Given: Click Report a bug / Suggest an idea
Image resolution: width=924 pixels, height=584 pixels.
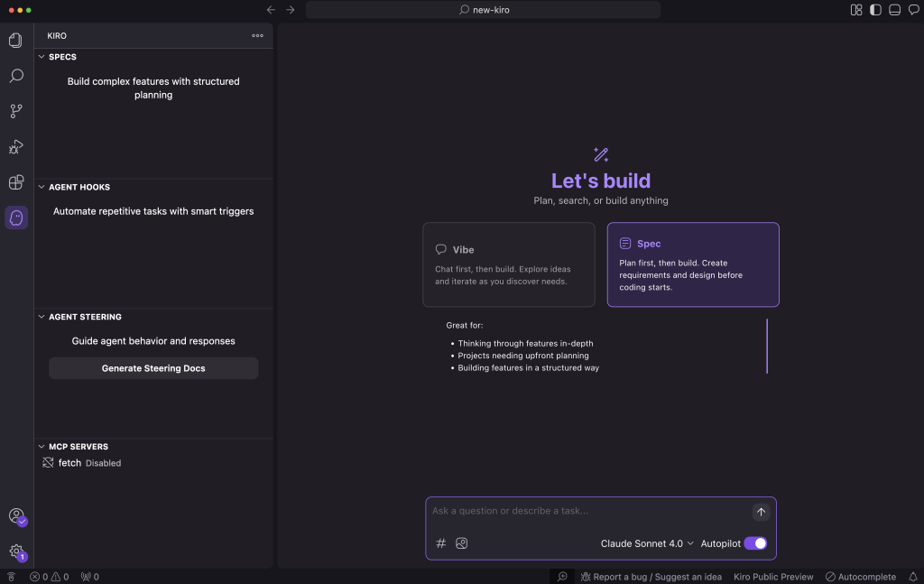Looking at the screenshot, I should click(651, 577).
